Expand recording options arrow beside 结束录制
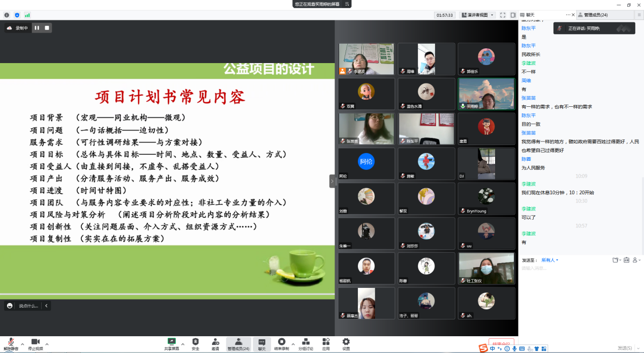The height and width of the screenshot is (353, 644). click(x=293, y=344)
